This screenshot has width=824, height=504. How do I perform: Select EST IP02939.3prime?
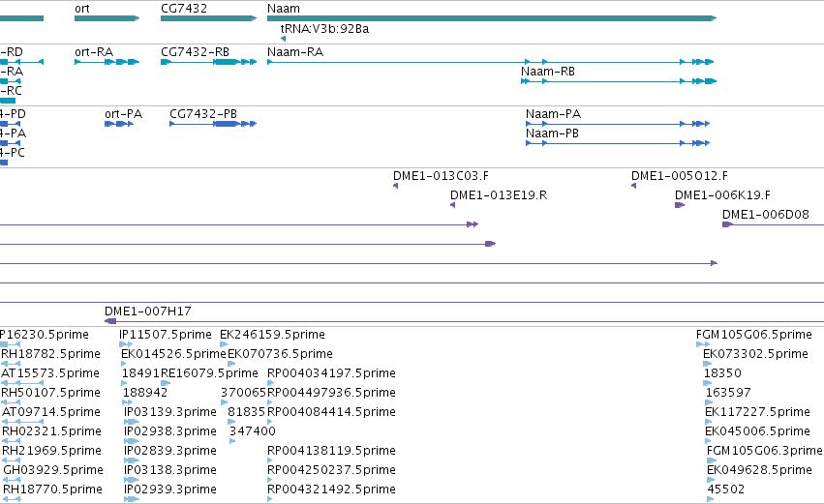[x=170, y=489]
